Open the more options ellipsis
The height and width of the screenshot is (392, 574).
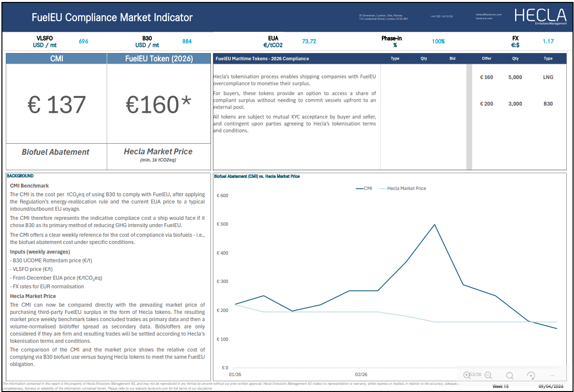coord(552,375)
